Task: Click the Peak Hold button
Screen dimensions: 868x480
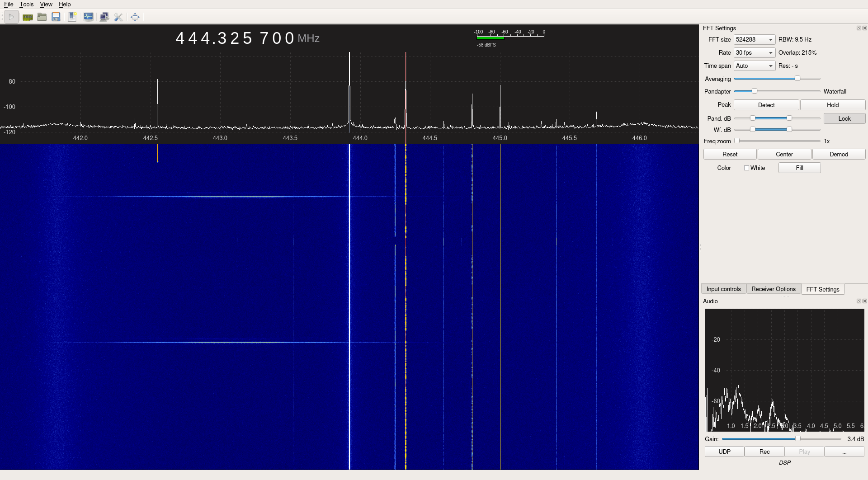Action: click(833, 105)
